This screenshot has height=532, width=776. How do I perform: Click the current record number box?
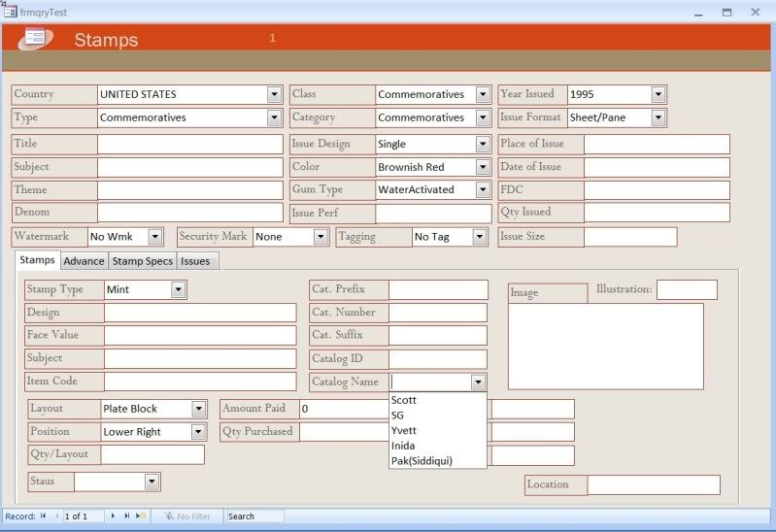tap(84, 516)
